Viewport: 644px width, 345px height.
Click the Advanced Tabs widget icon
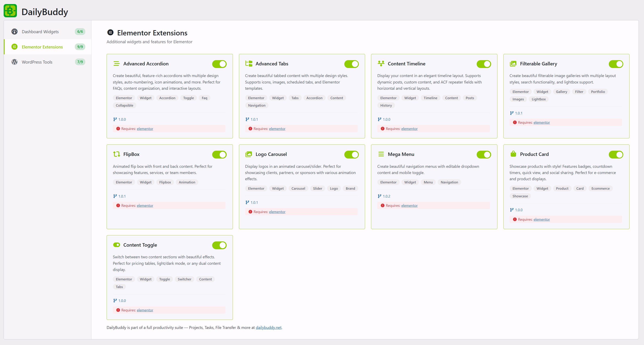(249, 64)
